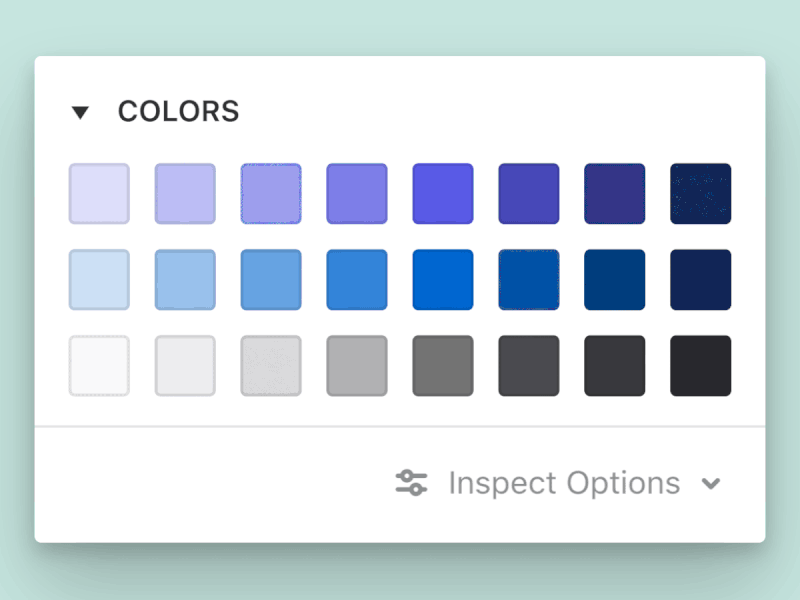Image resolution: width=800 pixels, height=600 pixels.
Task: Open the Inspect Options settings icon
Action: coord(411,483)
